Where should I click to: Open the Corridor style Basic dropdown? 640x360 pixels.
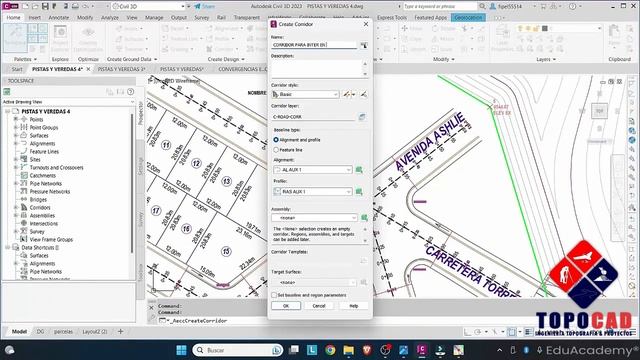pyautogui.click(x=305, y=94)
